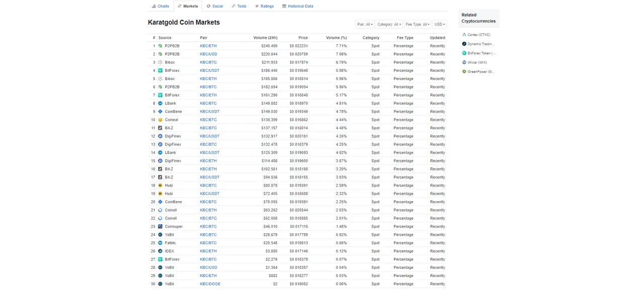
Task: Click the P2PB2B icon in row 6
Action: pos(160,87)
